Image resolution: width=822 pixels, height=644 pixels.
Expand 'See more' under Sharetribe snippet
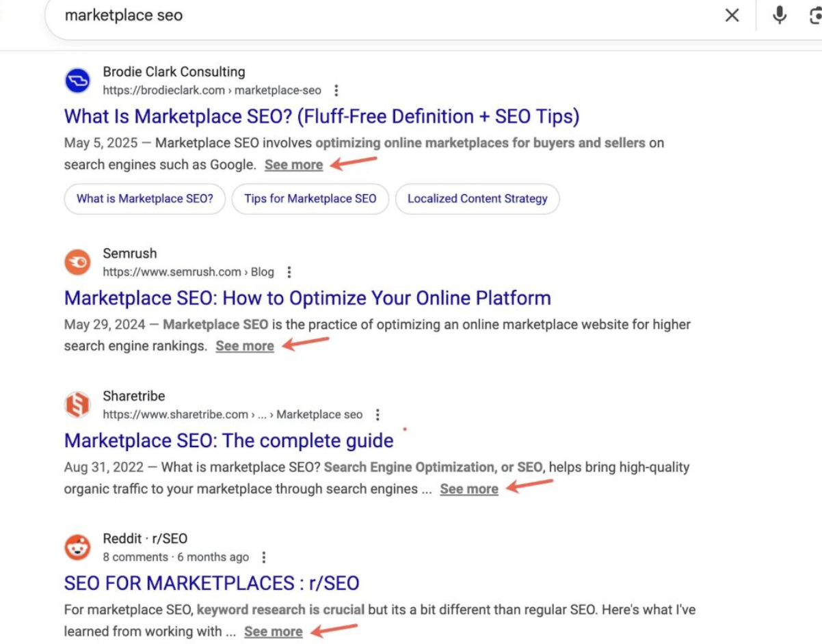point(469,489)
